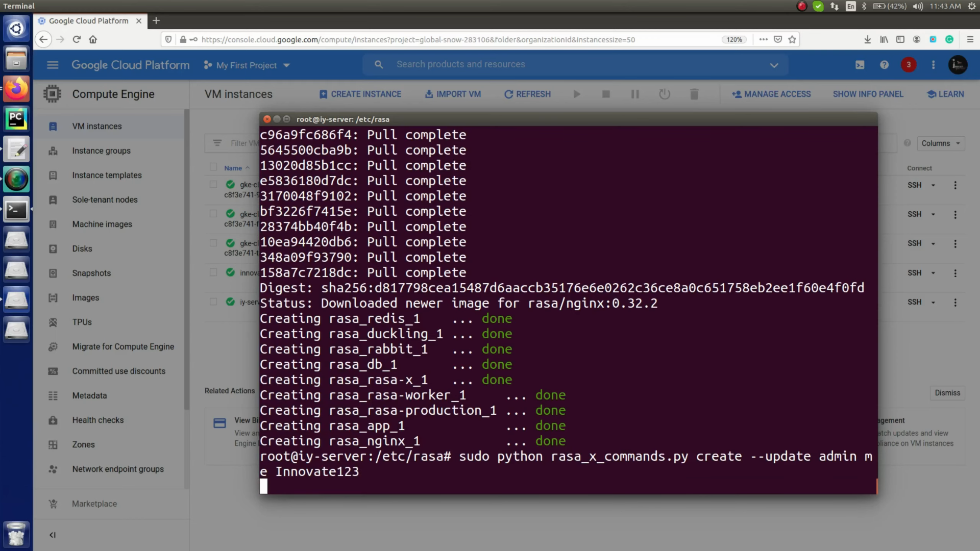This screenshot has width=980, height=551.
Task: Start the selected VM instances with play icon
Action: 576,94
